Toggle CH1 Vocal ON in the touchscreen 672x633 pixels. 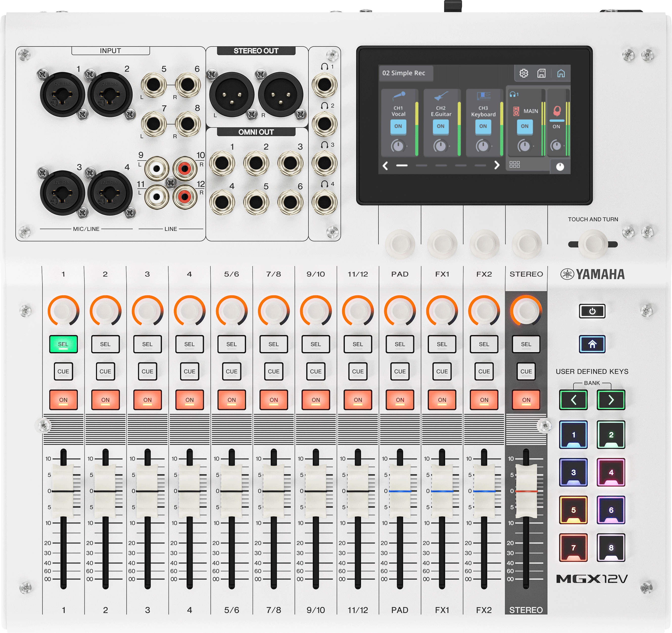pos(398,127)
